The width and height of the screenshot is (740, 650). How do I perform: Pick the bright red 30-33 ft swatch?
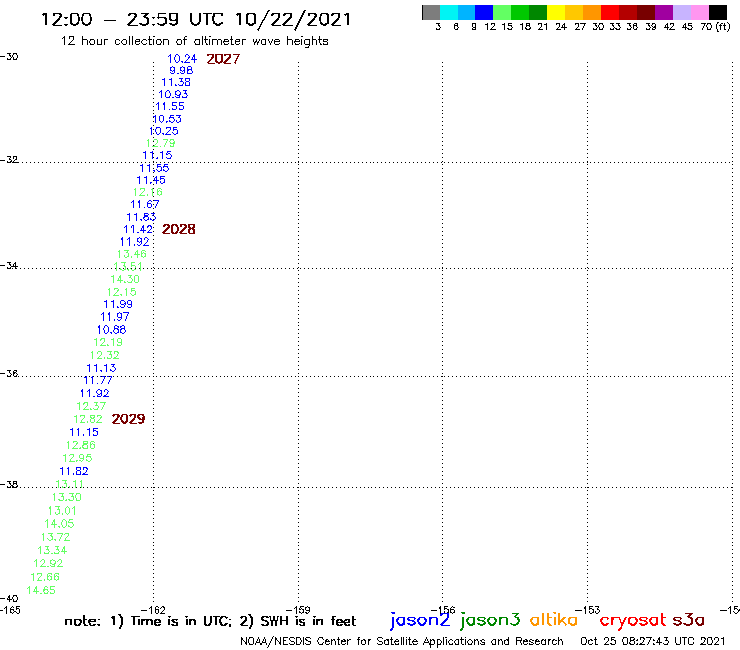tap(610, 12)
